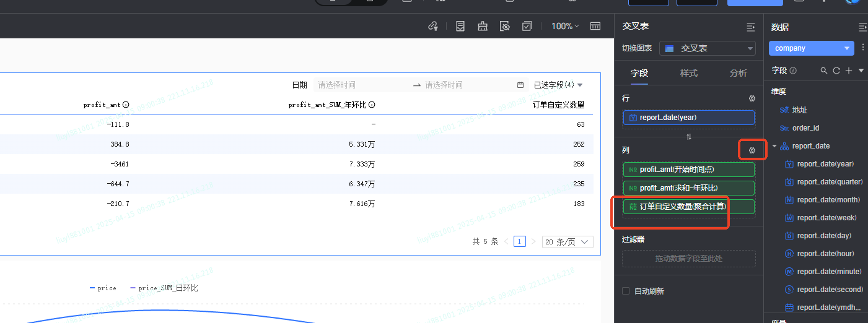This screenshot has height=323, width=868.
Task: Open the 100% zoom level dropdown
Action: 565,26
